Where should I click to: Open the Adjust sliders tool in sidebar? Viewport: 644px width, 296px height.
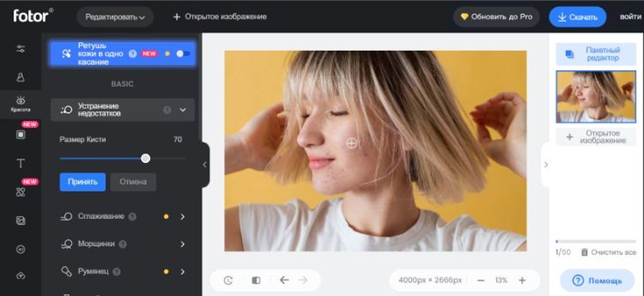21,49
